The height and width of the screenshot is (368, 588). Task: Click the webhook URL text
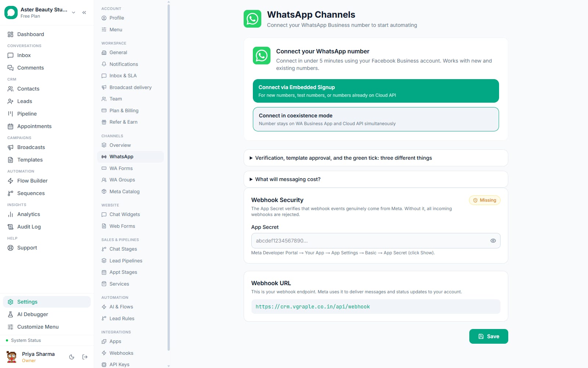[x=313, y=307]
